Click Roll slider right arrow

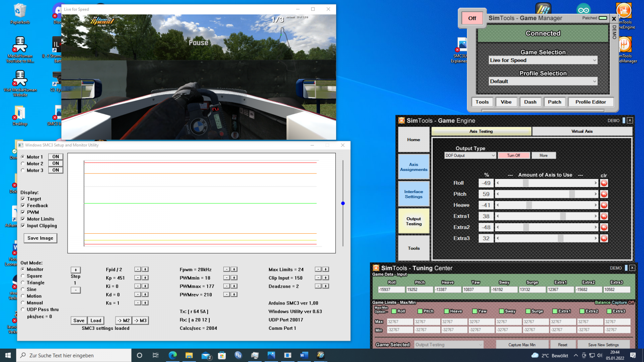pyautogui.click(x=596, y=183)
